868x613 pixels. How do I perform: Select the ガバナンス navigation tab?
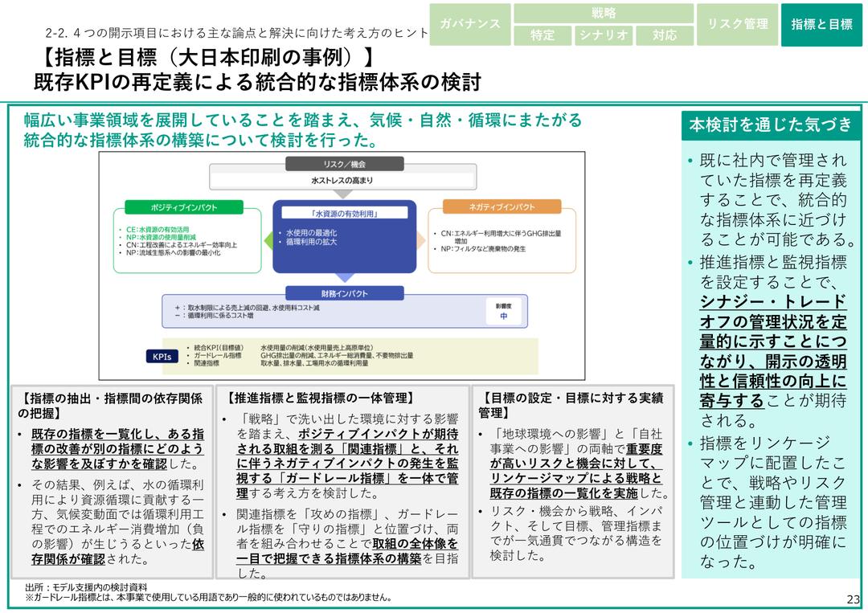tap(470, 24)
